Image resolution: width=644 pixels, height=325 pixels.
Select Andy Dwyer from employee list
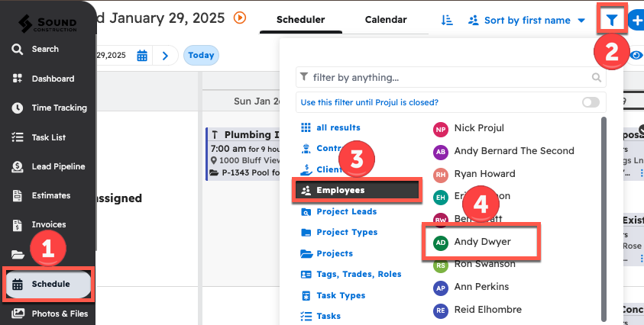pyautogui.click(x=482, y=242)
